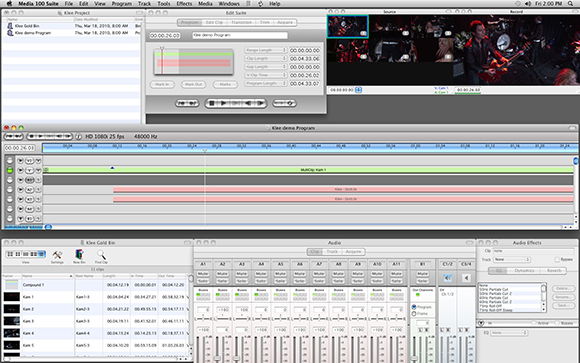
Task: Open the Track dropdown in Audio Effects
Action: tap(512, 259)
